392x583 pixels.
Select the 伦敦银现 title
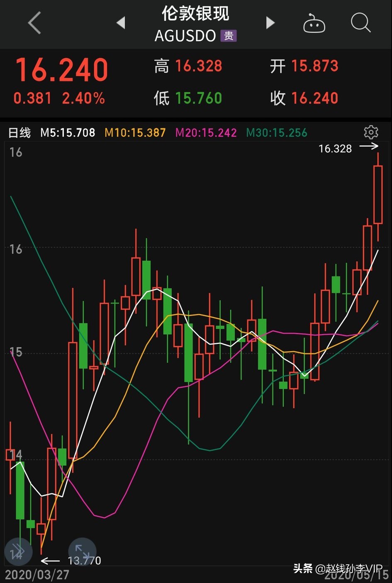click(x=195, y=14)
